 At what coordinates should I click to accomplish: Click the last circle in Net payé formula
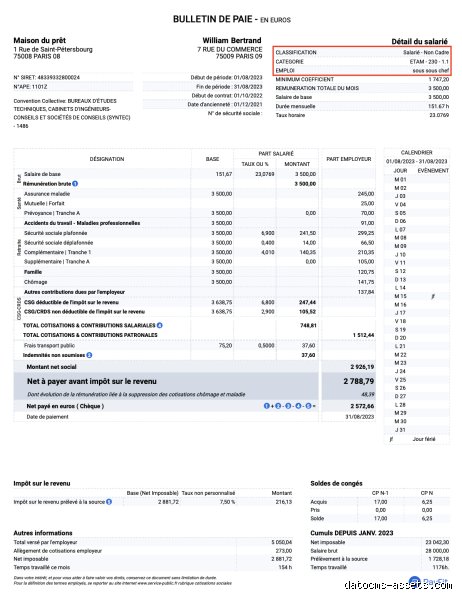point(309,406)
